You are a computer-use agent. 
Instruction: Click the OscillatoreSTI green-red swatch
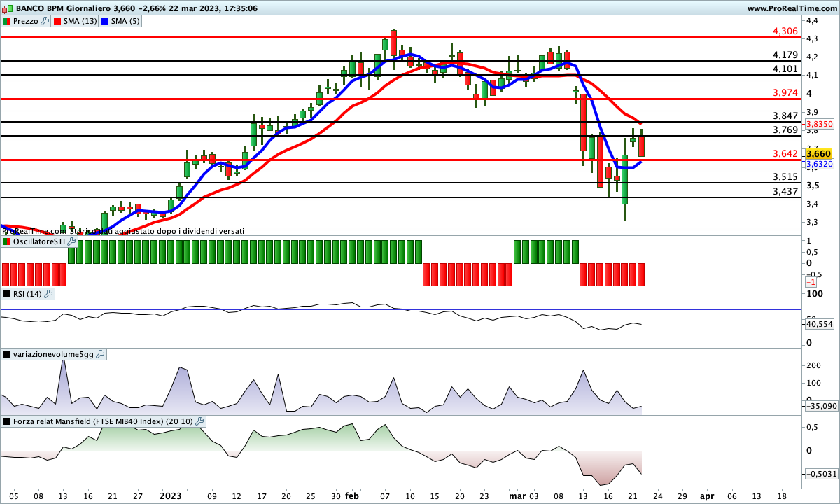click(8, 241)
